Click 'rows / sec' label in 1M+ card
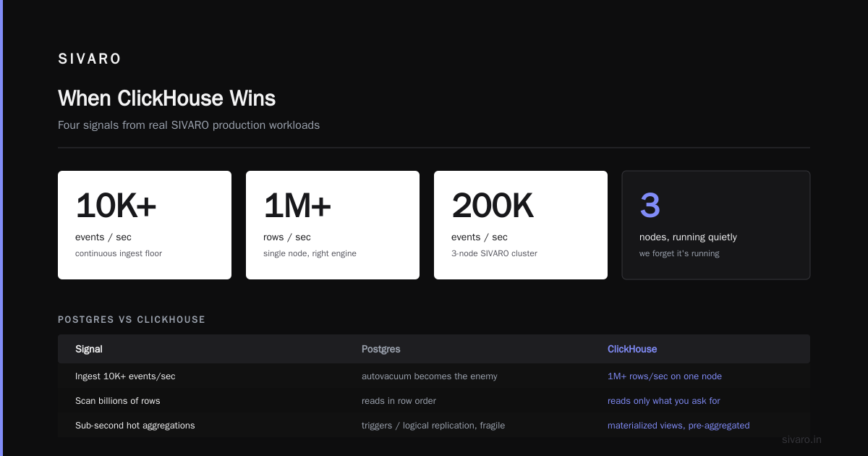This screenshot has height=456, width=868. click(287, 237)
